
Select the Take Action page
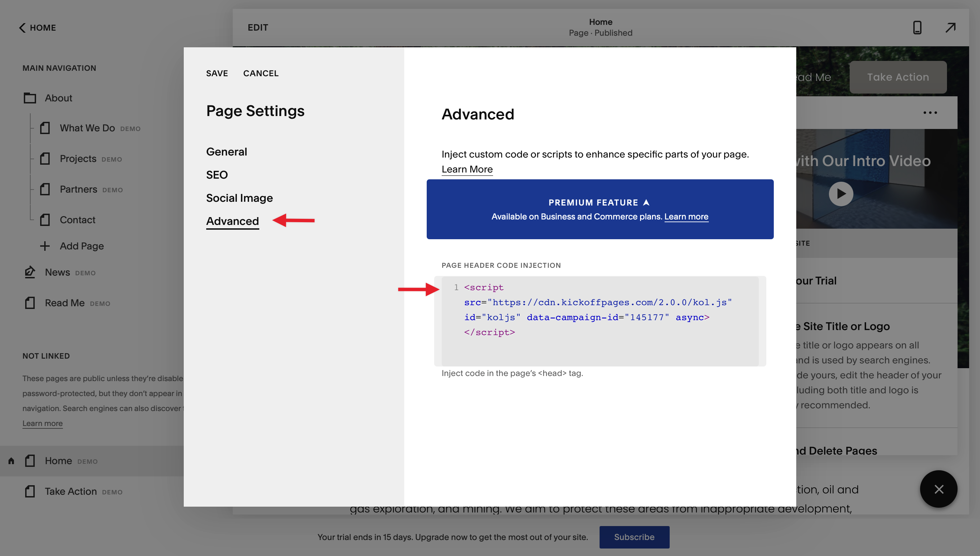pyautogui.click(x=71, y=491)
